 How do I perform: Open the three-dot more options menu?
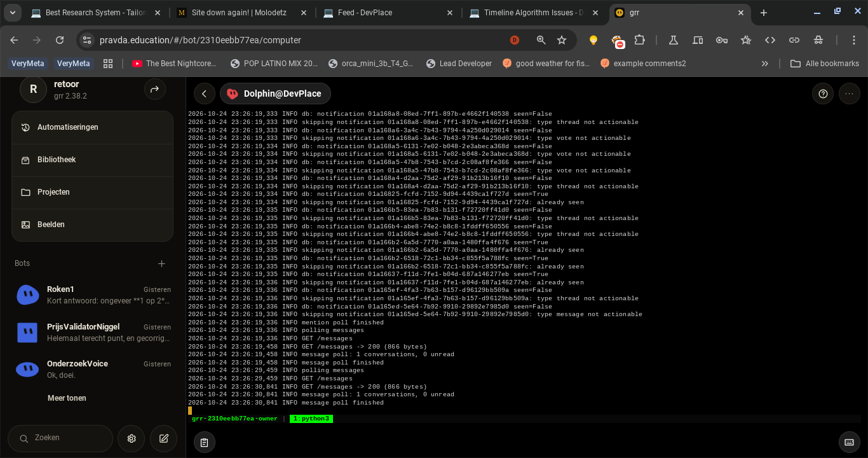point(849,94)
